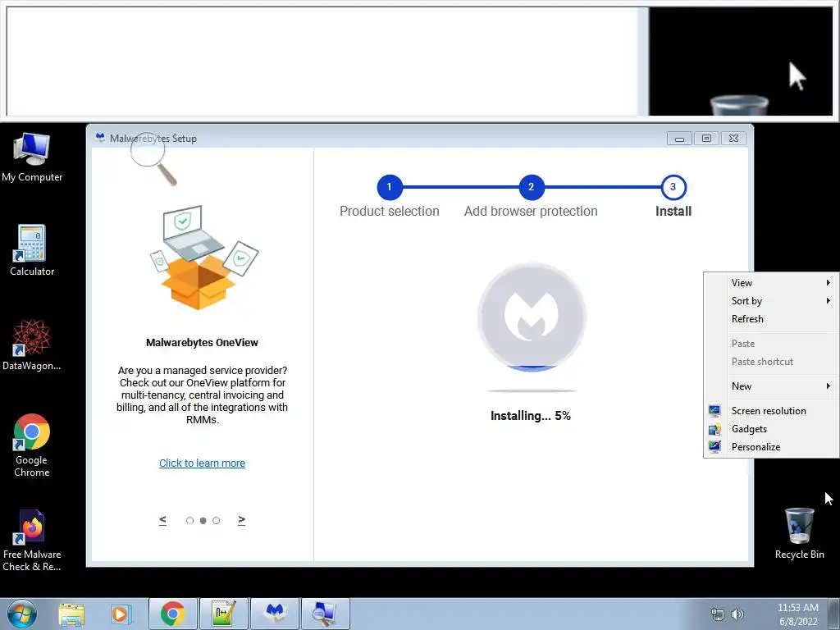The image size is (840, 630).
Task: Launch the Calculator desktop shortcut
Action: pyautogui.click(x=32, y=249)
